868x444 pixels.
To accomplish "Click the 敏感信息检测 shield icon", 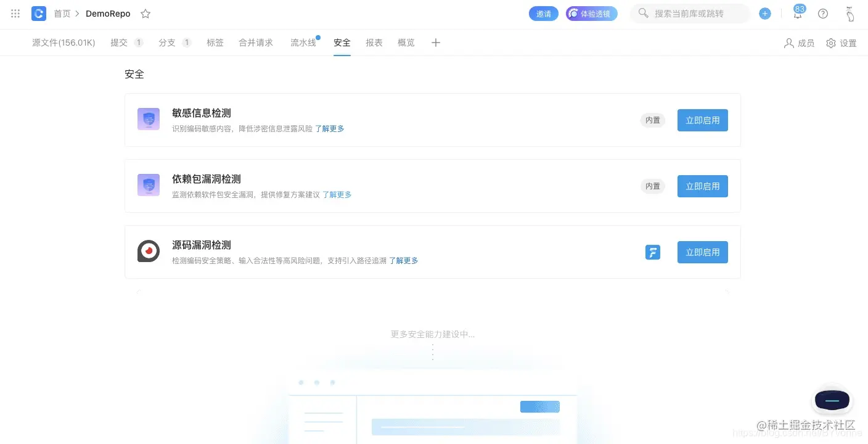I will pyautogui.click(x=149, y=119).
